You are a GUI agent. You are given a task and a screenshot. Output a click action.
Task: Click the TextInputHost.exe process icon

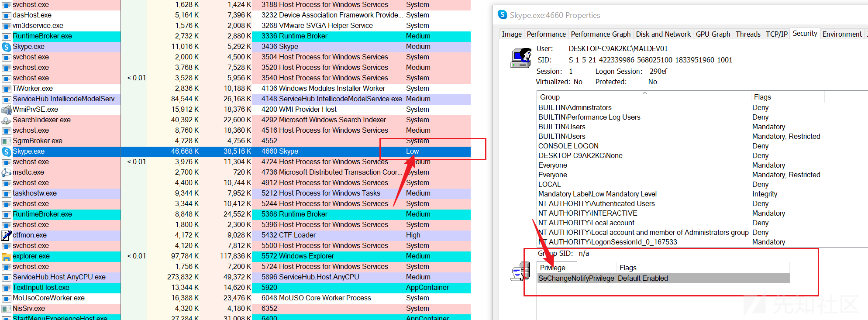point(7,288)
